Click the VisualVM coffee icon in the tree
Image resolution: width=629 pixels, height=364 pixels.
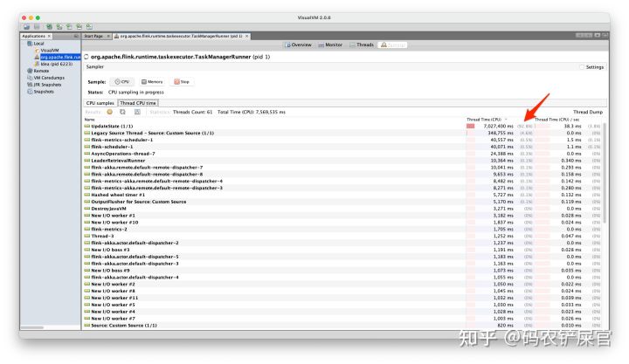37,50
